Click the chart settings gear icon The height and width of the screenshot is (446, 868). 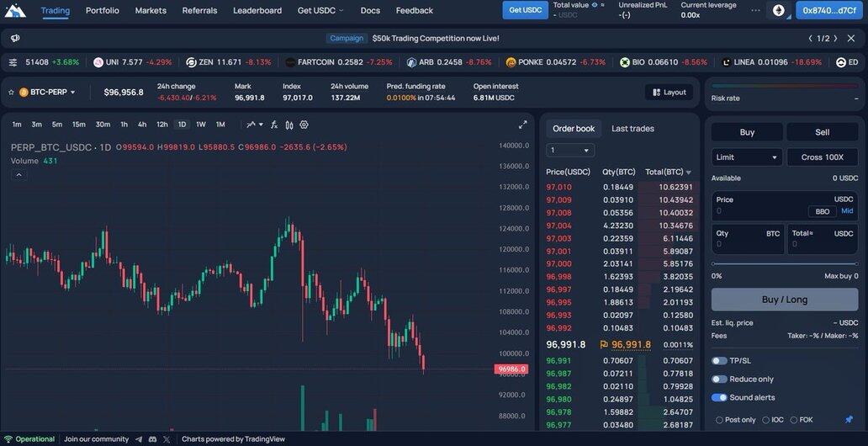[304, 125]
